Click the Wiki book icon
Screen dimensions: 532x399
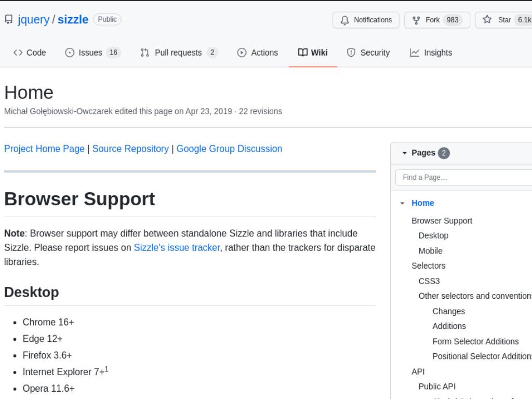pyautogui.click(x=303, y=52)
